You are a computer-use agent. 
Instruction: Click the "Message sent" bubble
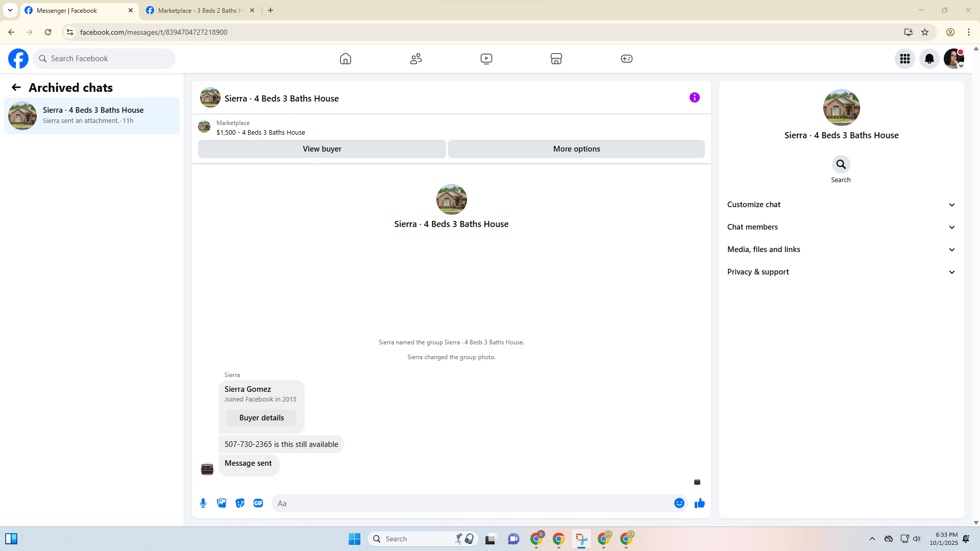tap(249, 464)
